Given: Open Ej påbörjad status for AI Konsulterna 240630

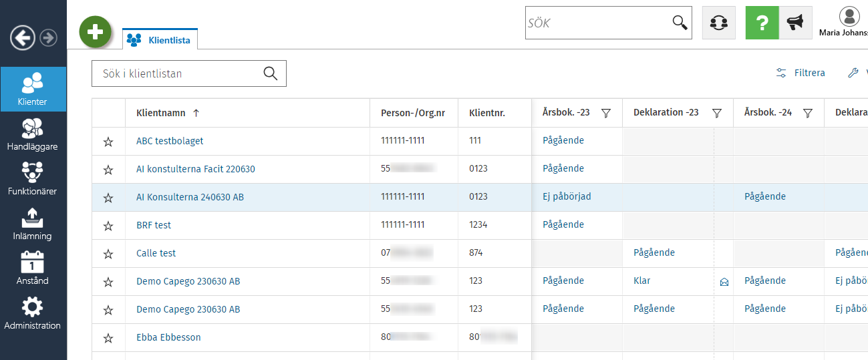Looking at the screenshot, I should pyautogui.click(x=567, y=196).
